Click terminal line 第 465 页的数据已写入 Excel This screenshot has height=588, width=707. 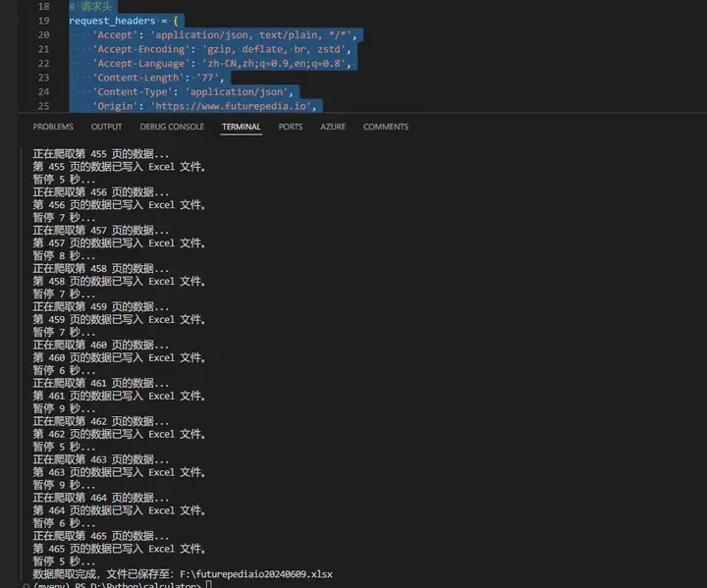119,549
